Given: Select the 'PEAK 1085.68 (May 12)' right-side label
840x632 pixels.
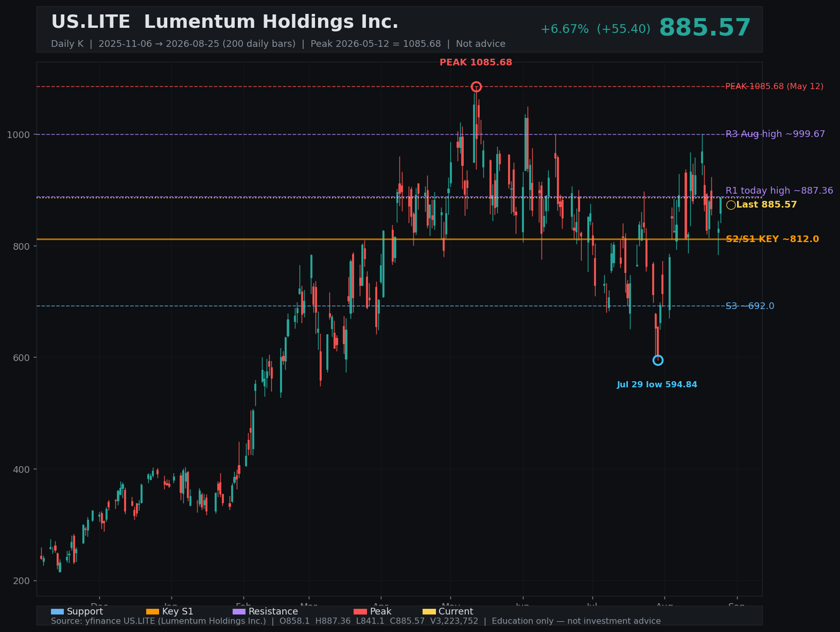Looking at the screenshot, I should point(774,87).
